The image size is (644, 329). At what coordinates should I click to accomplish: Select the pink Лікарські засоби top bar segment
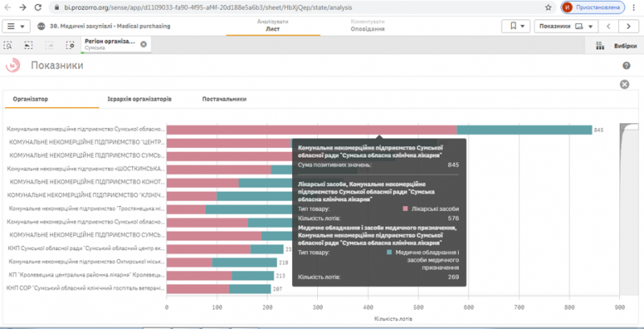(x=312, y=130)
